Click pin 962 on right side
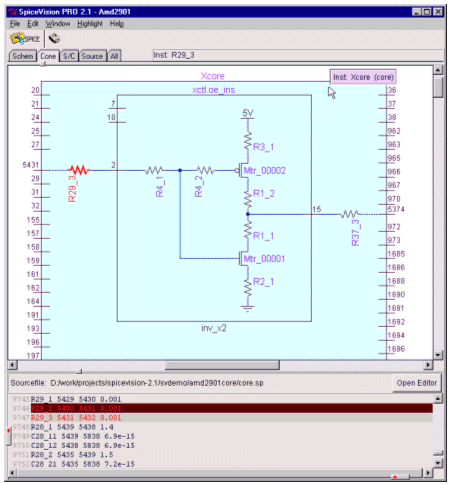Screen dimensions: 451x485 click(x=394, y=131)
